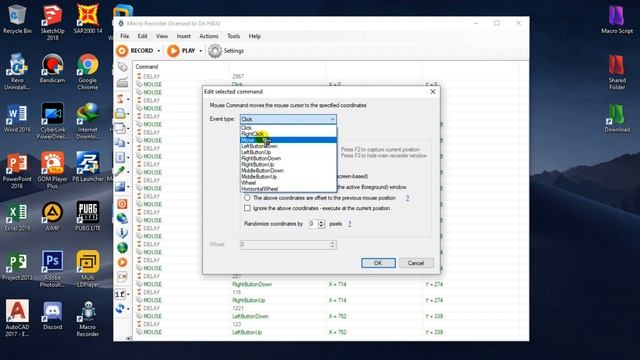Collapse the Event type combo box
Screen dimensions: 640x360
tap(332, 119)
